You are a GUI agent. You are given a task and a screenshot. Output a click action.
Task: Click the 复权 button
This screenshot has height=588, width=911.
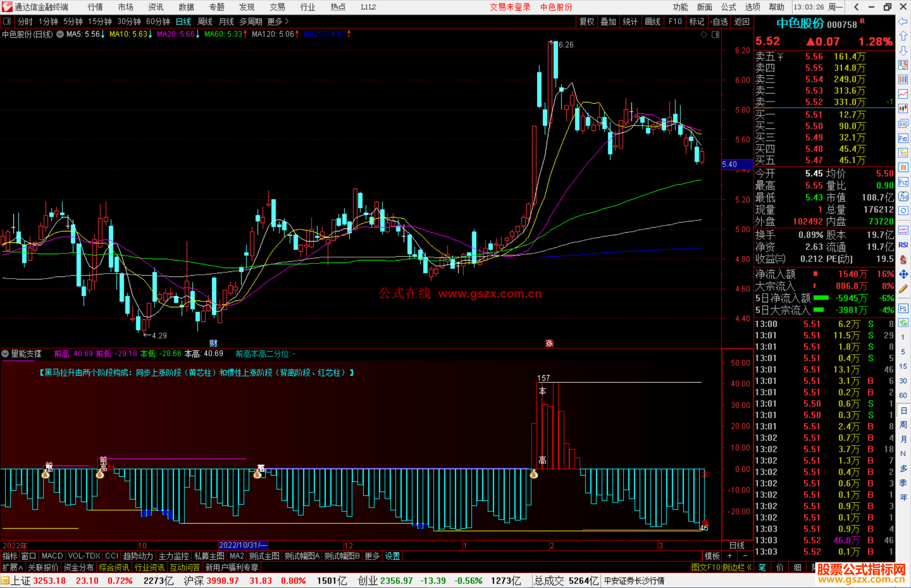[586, 21]
